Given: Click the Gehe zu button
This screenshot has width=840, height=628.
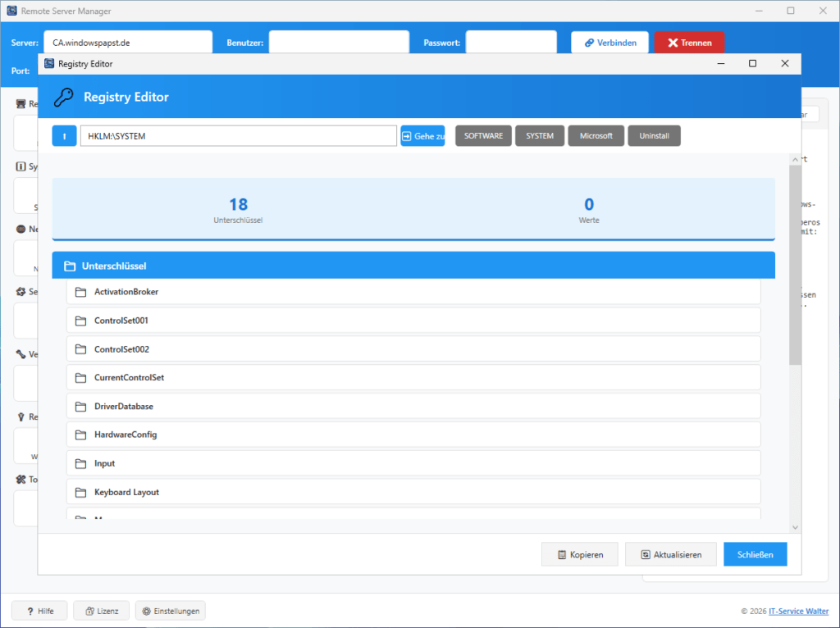Looking at the screenshot, I should [423, 135].
